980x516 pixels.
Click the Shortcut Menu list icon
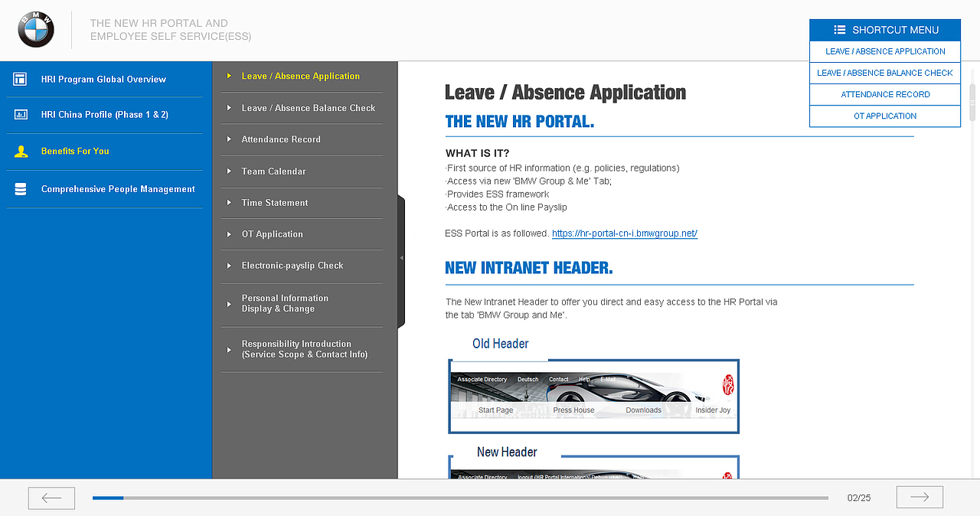(x=840, y=30)
